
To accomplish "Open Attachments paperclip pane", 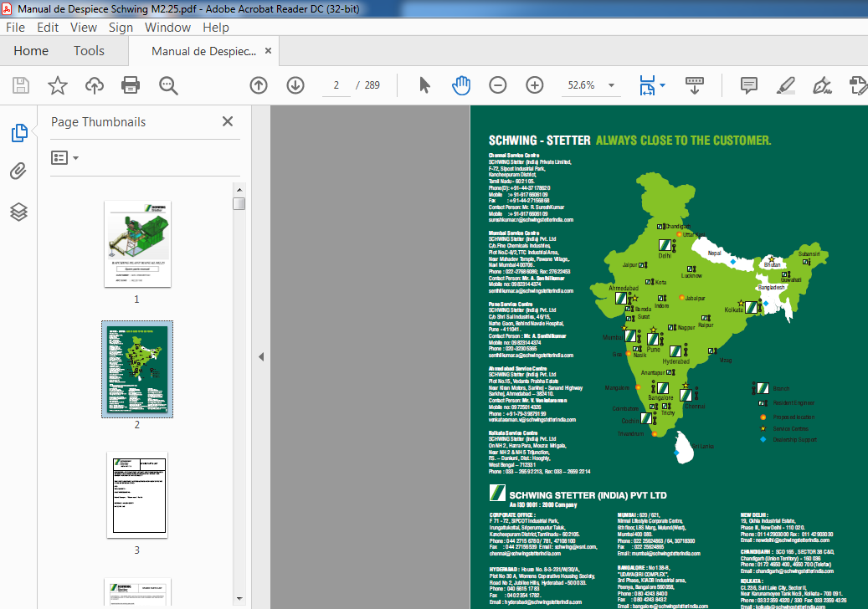I will point(18,171).
